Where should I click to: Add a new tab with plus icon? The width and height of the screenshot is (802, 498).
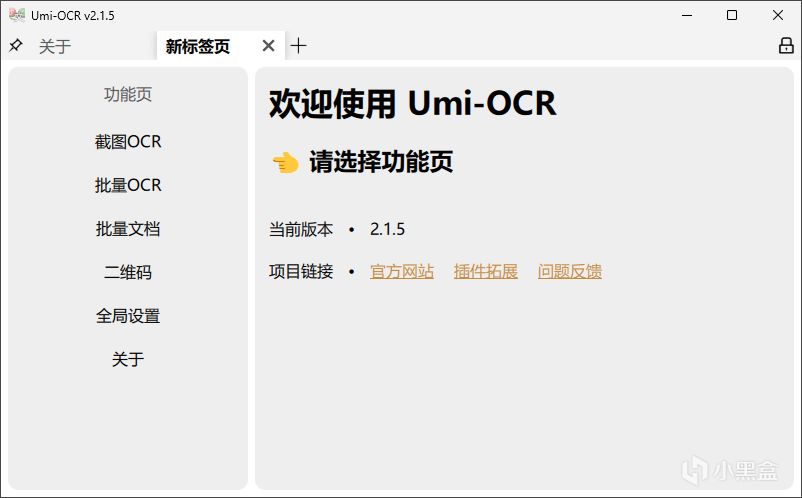(x=298, y=46)
